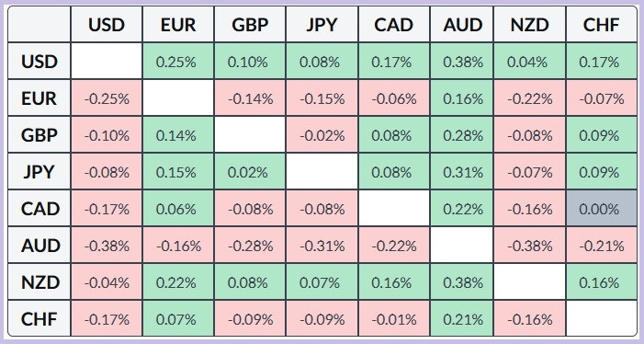Select the GBP row header
The width and height of the screenshot is (644, 344).
coord(40,135)
